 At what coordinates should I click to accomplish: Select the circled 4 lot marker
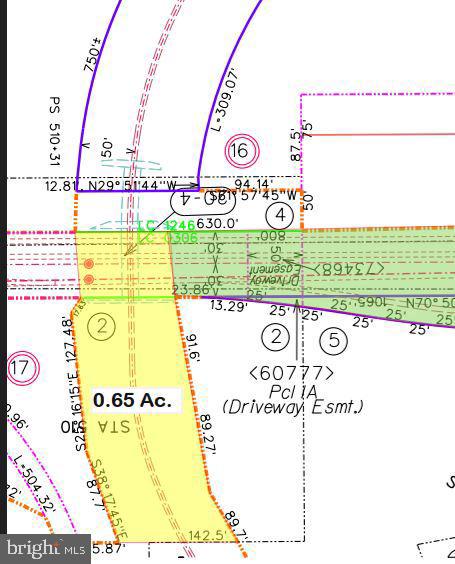[279, 215]
